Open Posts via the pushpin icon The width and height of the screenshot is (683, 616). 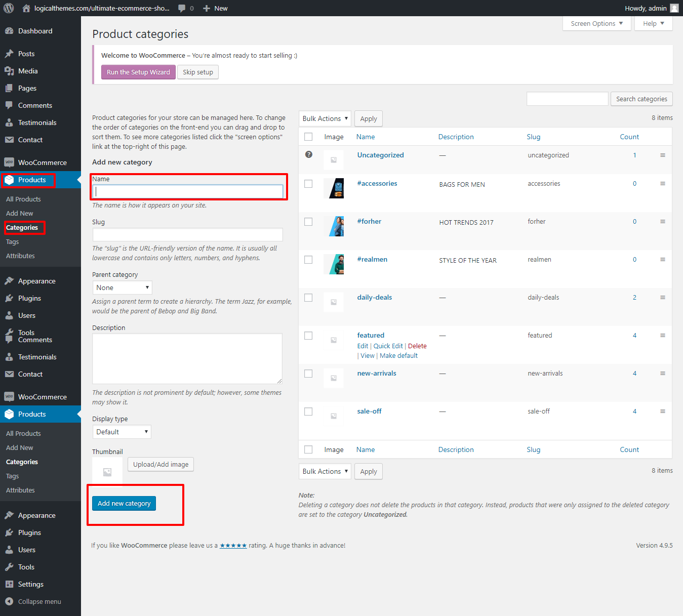pos(9,54)
